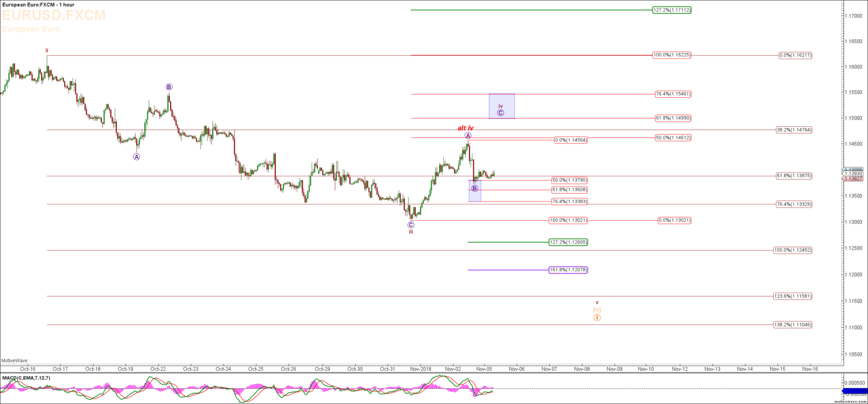Click the 138.2%(1.11046) Fibonacci label

(793, 325)
